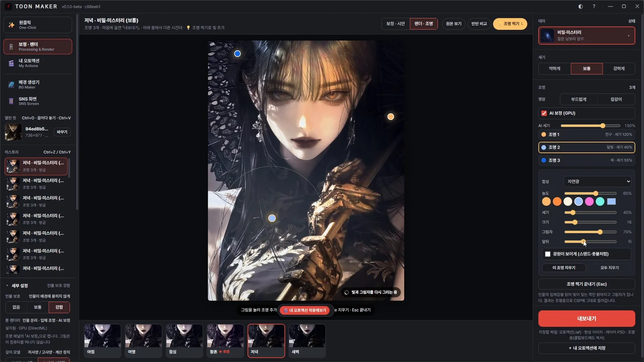Toggle the AI 보정 (GPU) checkbox

[x=544, y=113]
